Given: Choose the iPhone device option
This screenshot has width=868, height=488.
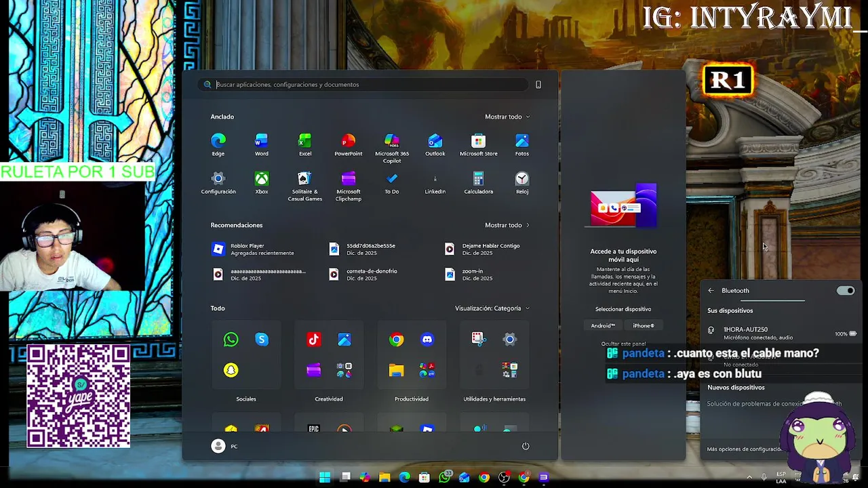Looking at the screenshot, I should pos(644,326).
